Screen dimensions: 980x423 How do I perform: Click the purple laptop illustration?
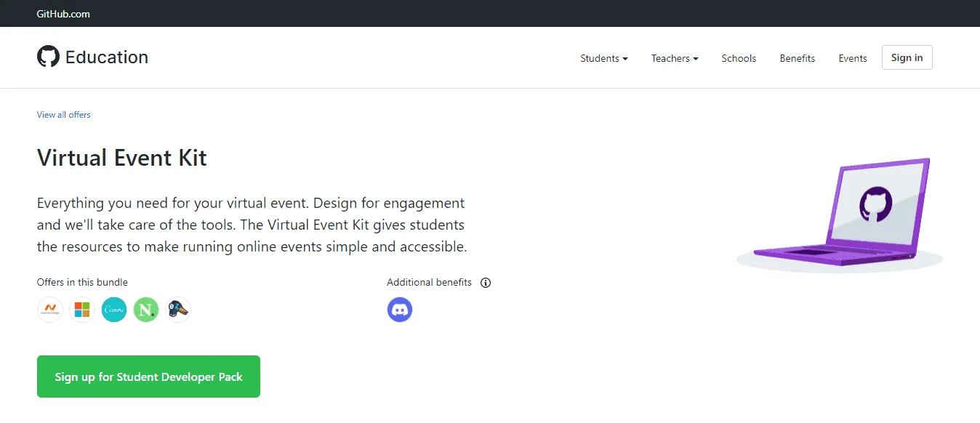(x=840, y=214)
